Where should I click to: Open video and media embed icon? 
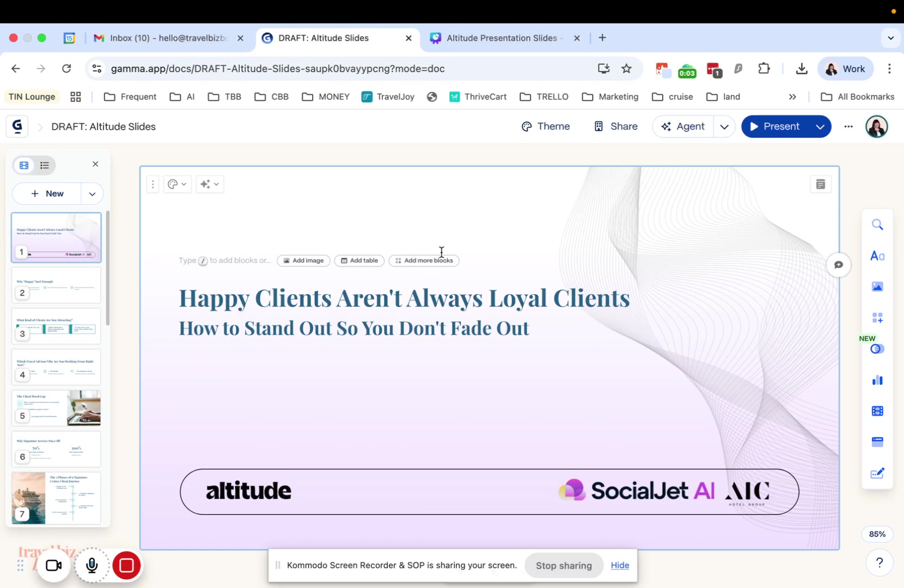pos(877,411)
